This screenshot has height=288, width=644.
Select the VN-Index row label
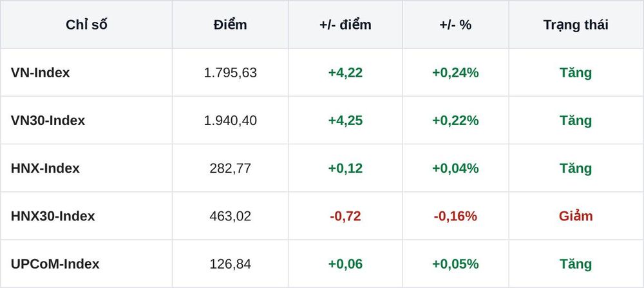[x=40, y=73]
